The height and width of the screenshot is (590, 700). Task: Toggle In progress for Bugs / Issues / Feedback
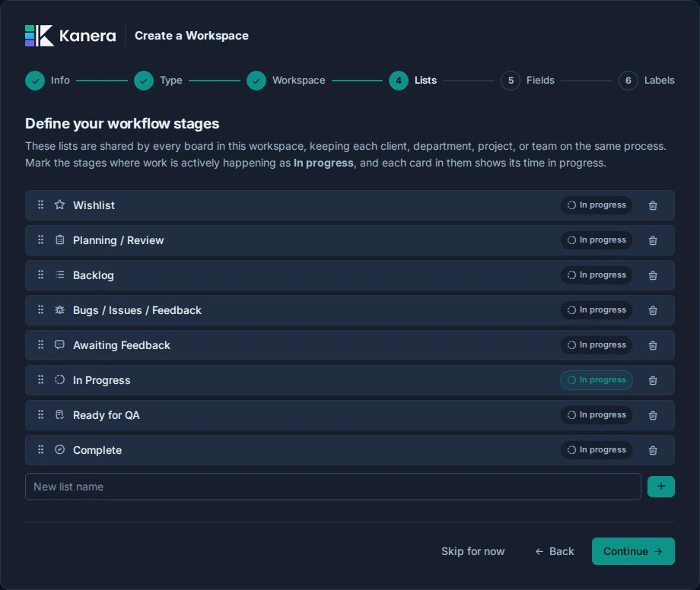[x=596, y=310]
